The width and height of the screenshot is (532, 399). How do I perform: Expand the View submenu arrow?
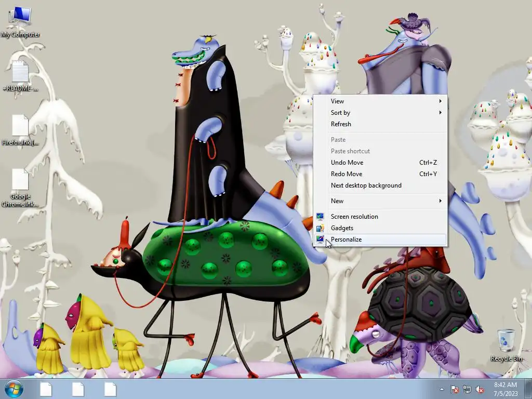point(441,101)
